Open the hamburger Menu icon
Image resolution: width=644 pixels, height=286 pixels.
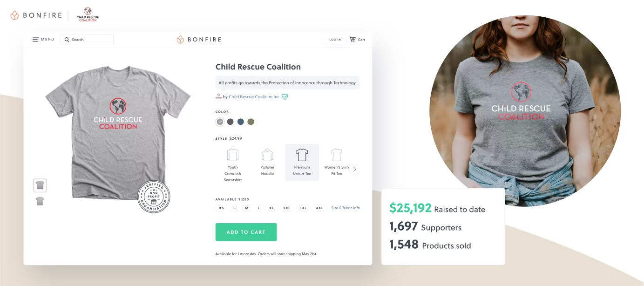click(x=35, y=40)
